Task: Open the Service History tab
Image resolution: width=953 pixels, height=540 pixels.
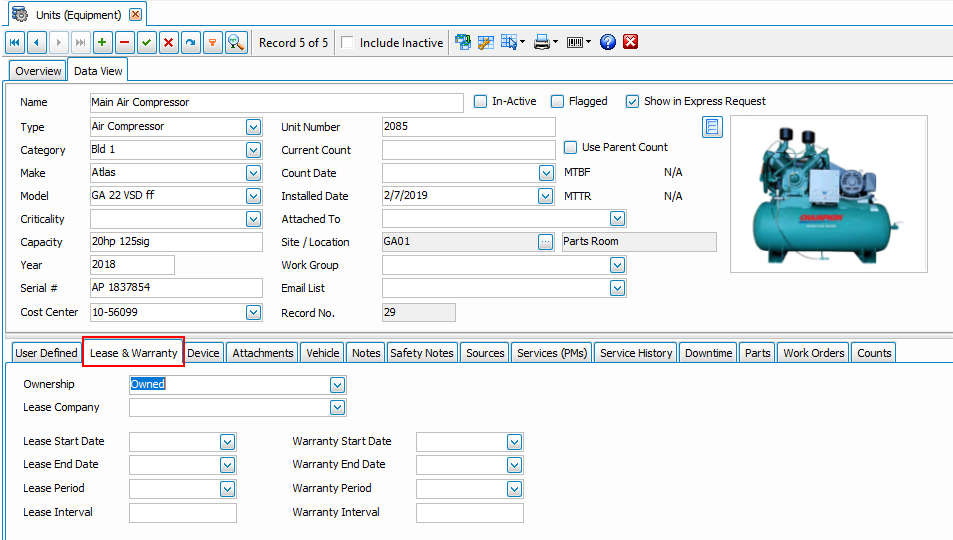Action: pyautogui.click(x=636, y=353)
